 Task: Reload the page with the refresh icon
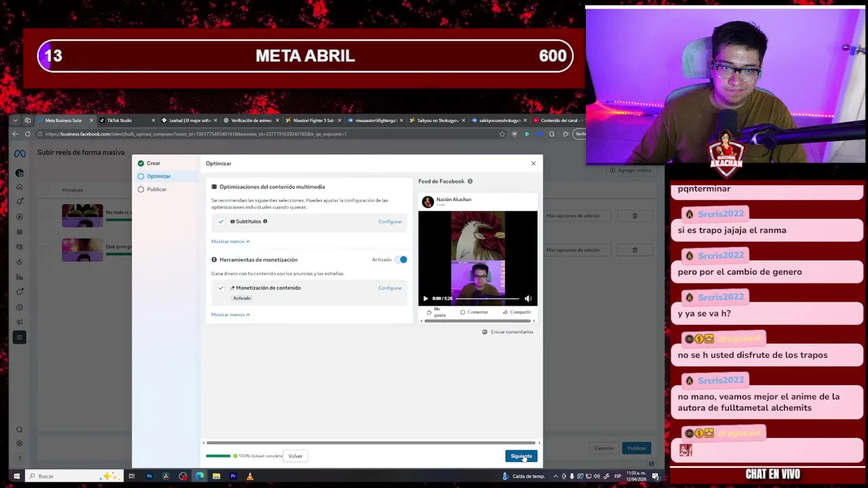point(28,134)
